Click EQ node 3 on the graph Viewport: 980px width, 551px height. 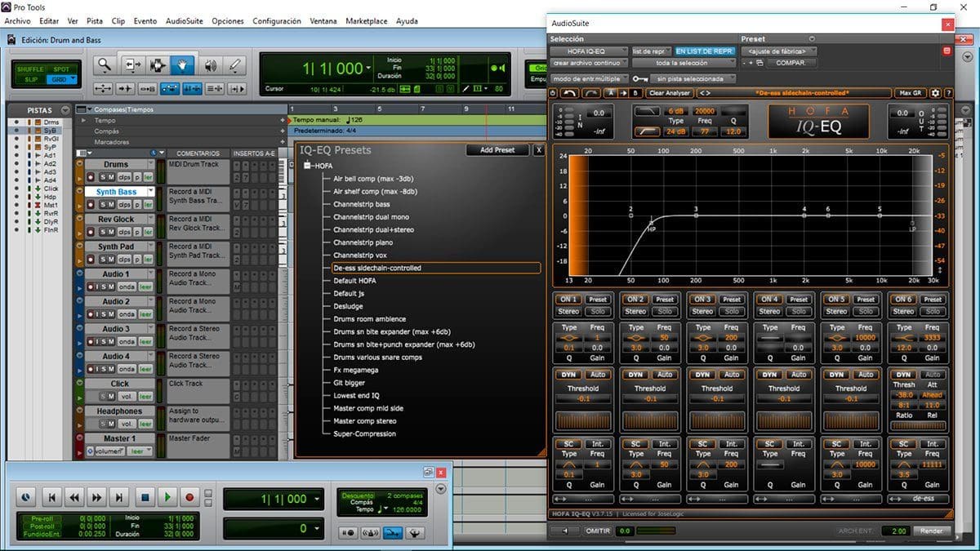(696, 216)
